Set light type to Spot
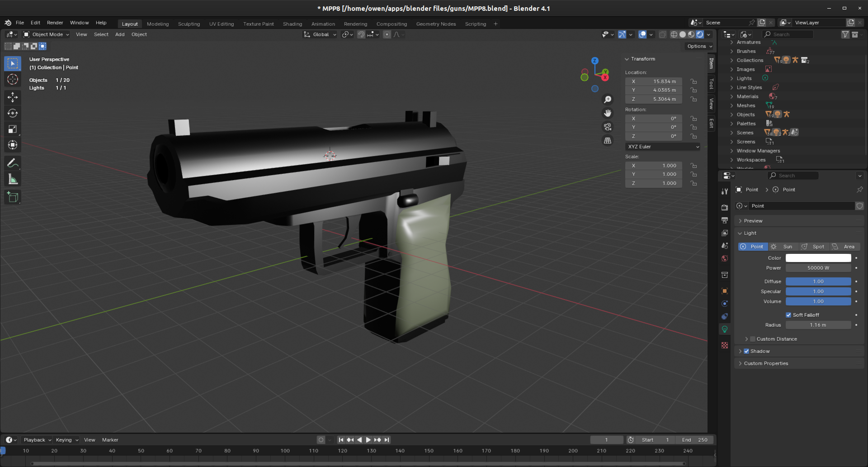Image resolution: width=868 pixels, height=467 pixels. (814, 247)
